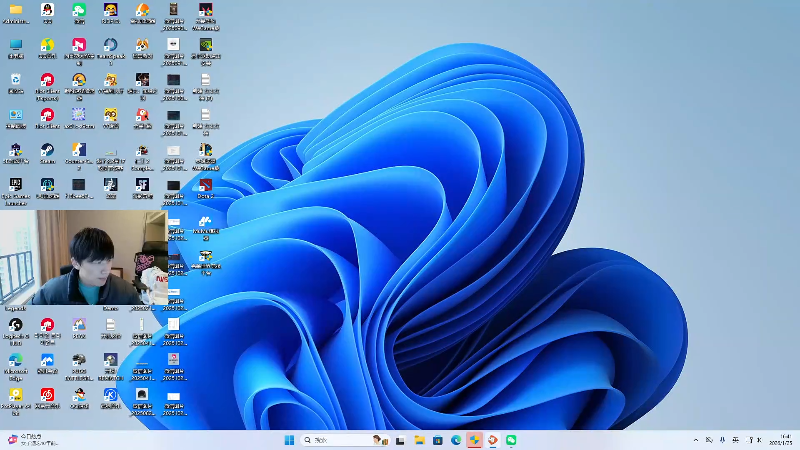800x450 pixels.
Task: Click the Windows Start button
Action: pyautogui.click(x=290, y=440)
